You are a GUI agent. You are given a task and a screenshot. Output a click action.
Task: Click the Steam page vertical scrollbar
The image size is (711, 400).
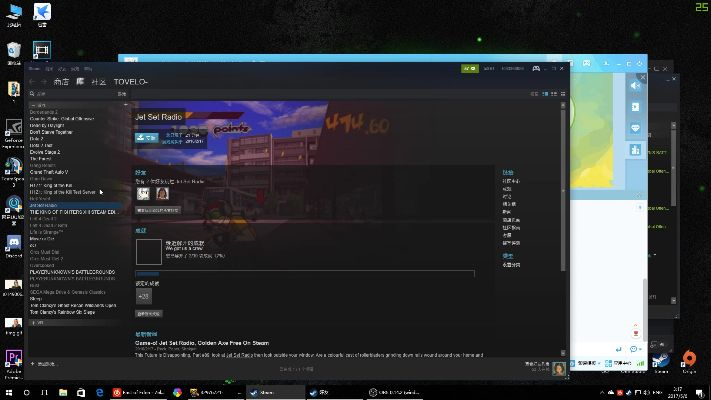pos(563,190)
